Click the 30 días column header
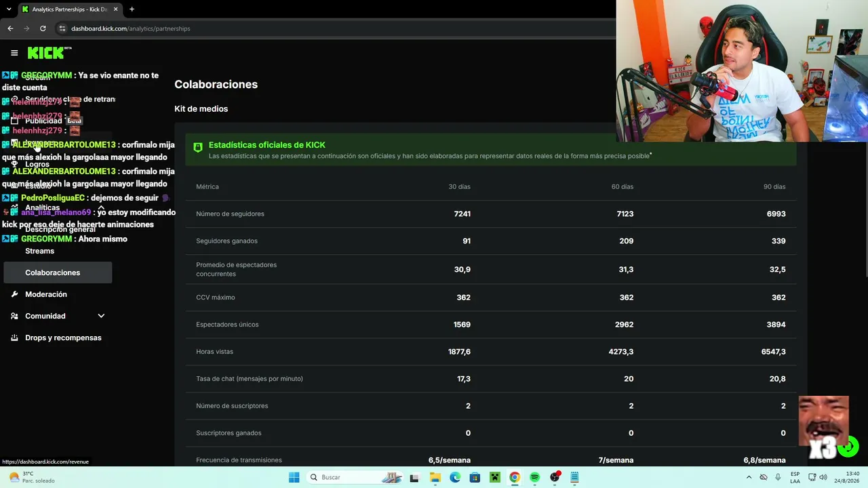 click(x=459, y=186)
